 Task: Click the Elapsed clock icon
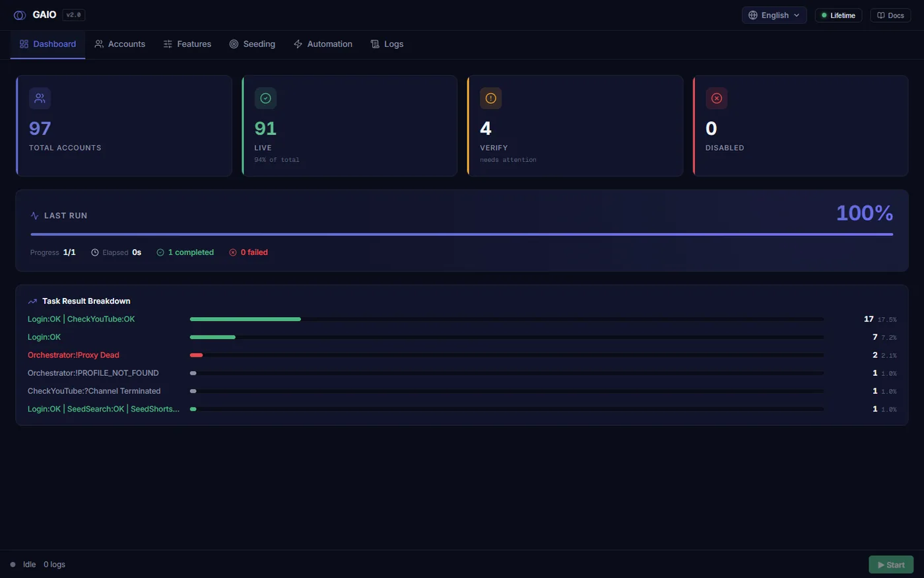coord(95,252)
